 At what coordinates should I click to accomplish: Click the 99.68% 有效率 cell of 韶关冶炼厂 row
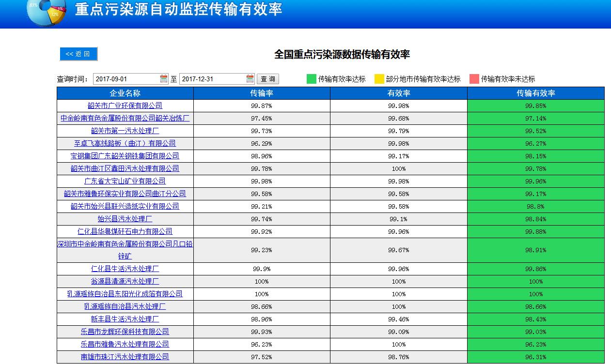tap(399, 118)
